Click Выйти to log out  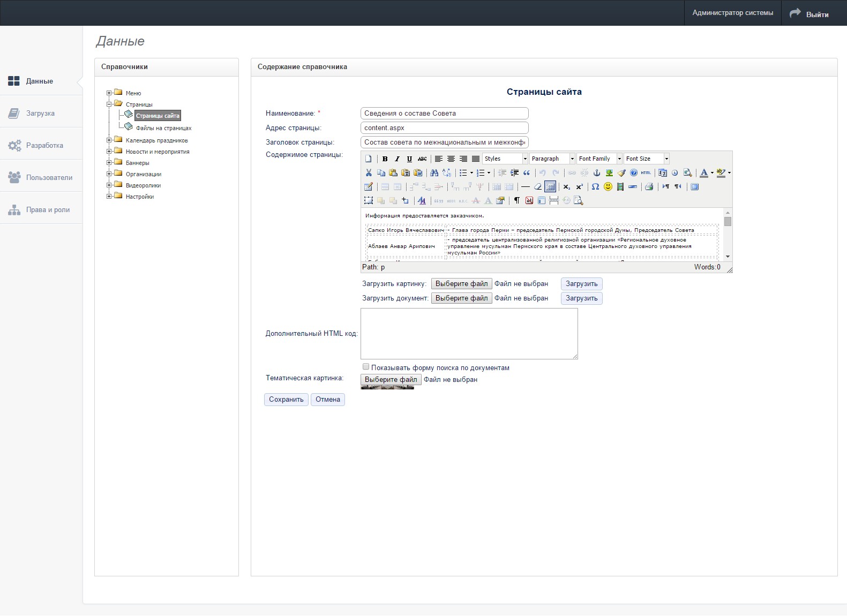tap(816, 13)
